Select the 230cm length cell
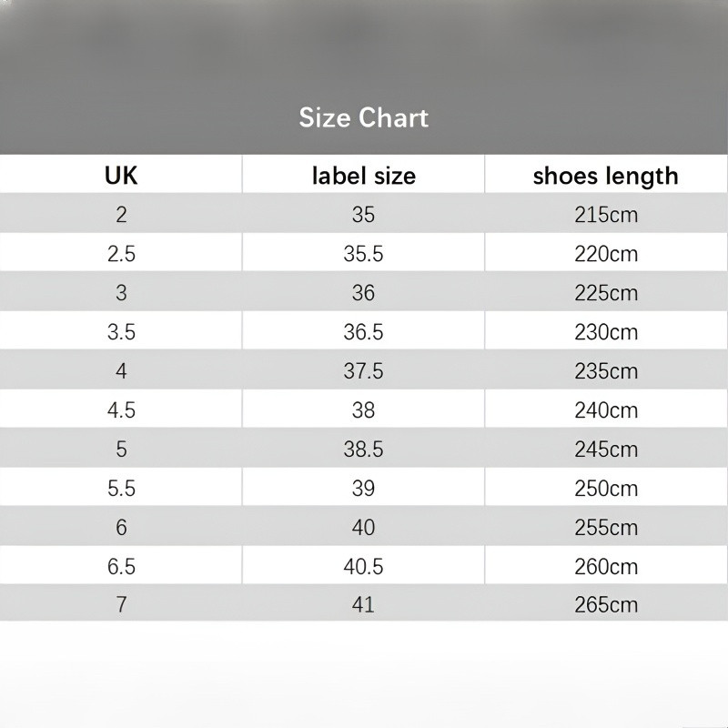728x728 pixels. pos(605,332)
